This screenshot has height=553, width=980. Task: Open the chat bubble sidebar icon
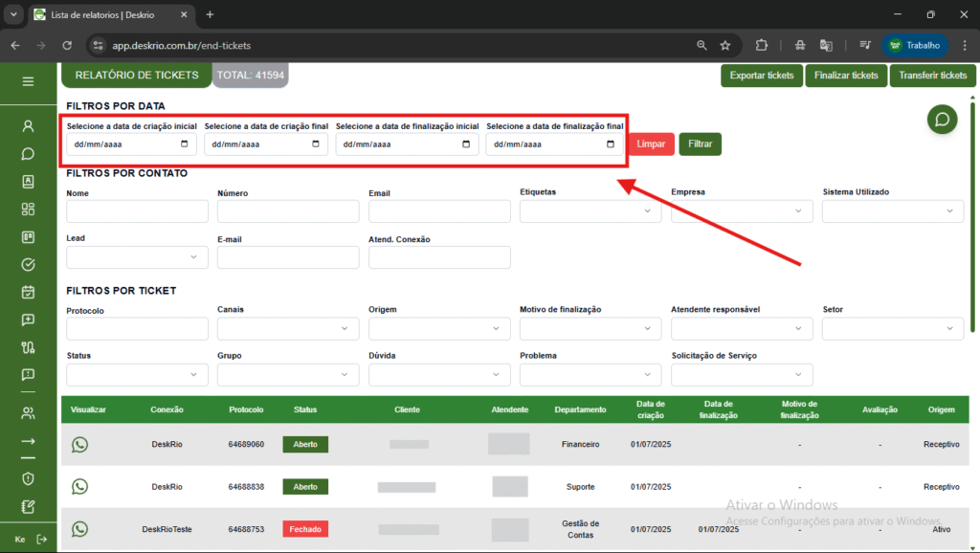(28, 154)
